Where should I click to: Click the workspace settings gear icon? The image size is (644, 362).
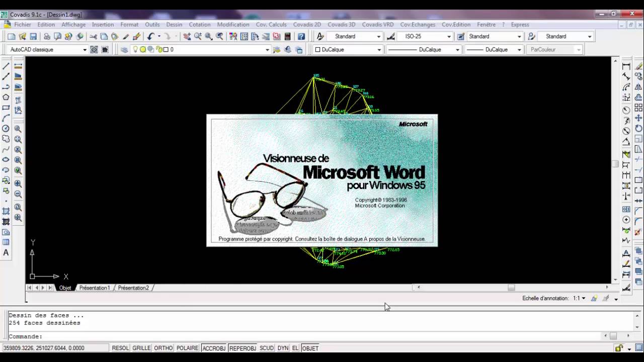[x=94, y=49]
